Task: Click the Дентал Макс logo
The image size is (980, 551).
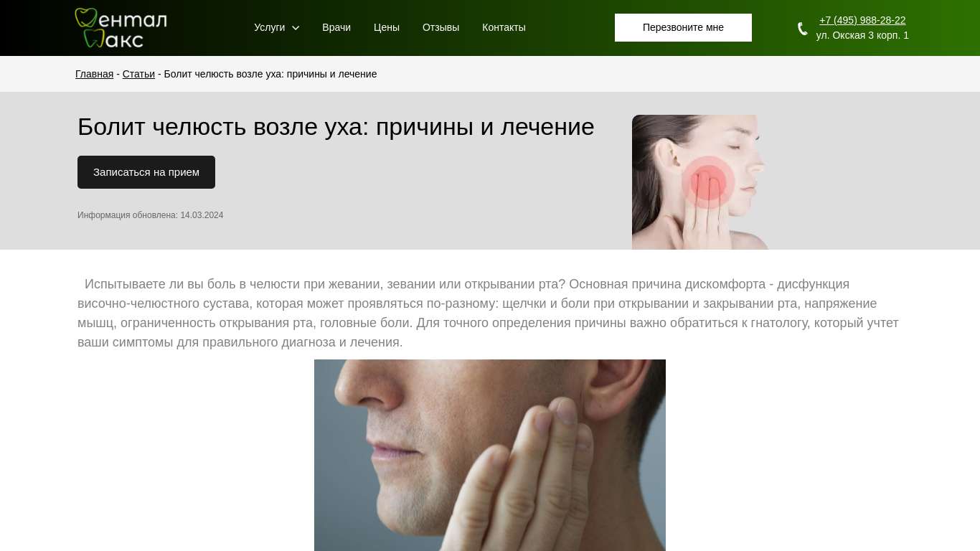Action: [121, 28]
